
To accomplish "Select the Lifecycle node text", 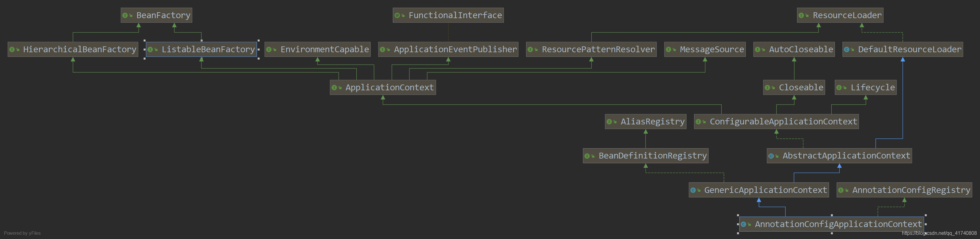I will coord(873,88).
